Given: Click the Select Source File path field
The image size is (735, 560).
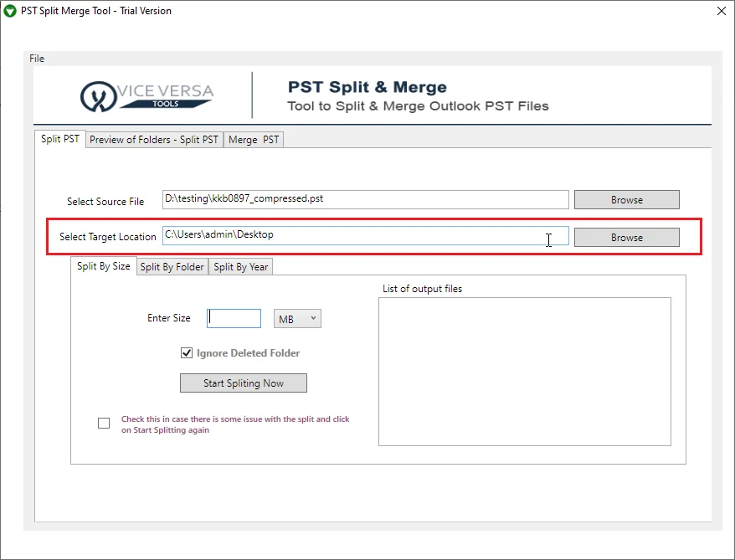Looking at the screenshot, I should pos(366,199).
